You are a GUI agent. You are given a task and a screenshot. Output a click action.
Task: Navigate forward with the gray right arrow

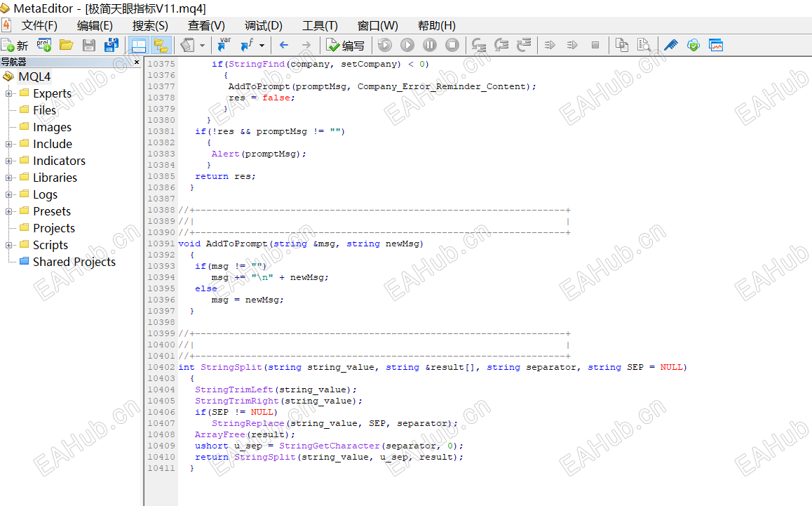(x=306, y=46)
